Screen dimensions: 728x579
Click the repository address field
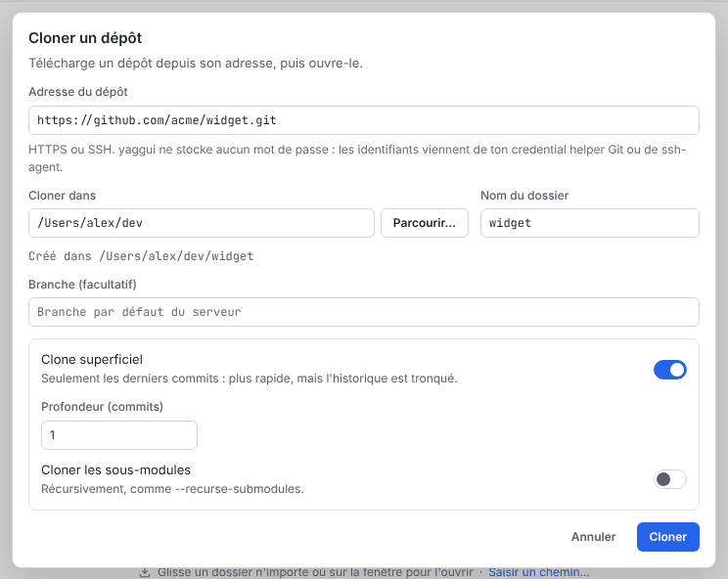click(364, 120)
